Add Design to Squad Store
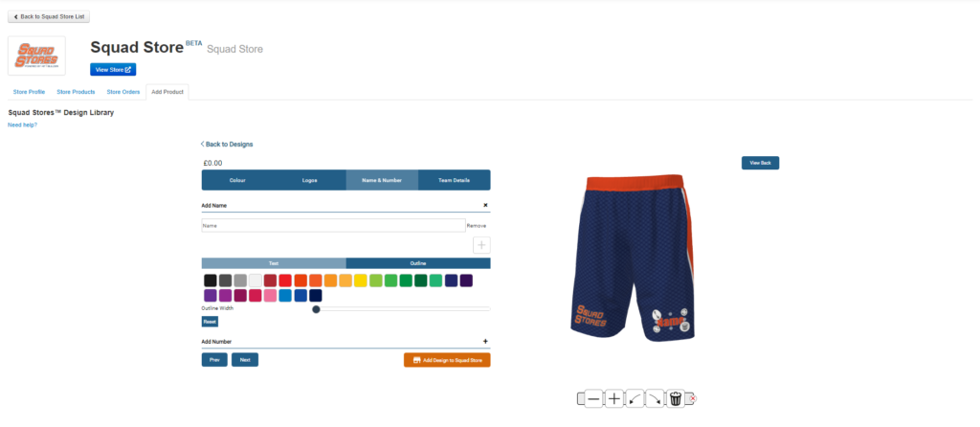The image size is (980, 427). tap(448, 360)
